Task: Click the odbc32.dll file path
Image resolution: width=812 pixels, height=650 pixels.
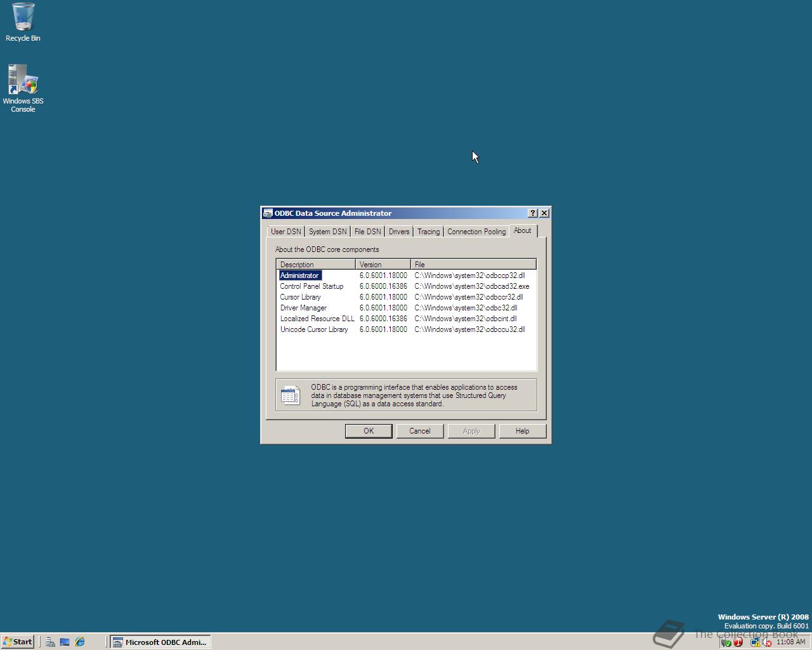Action: [466, 308]
